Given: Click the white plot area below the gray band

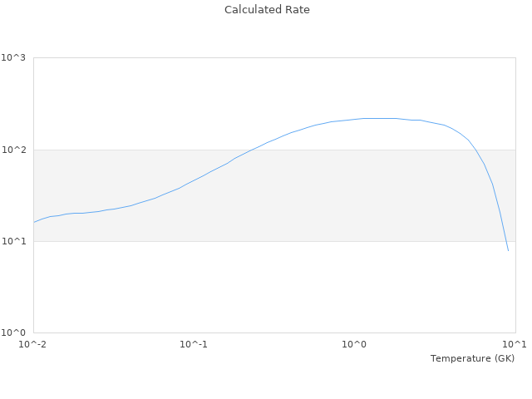Looking at the screenshot, I should 249,287.
